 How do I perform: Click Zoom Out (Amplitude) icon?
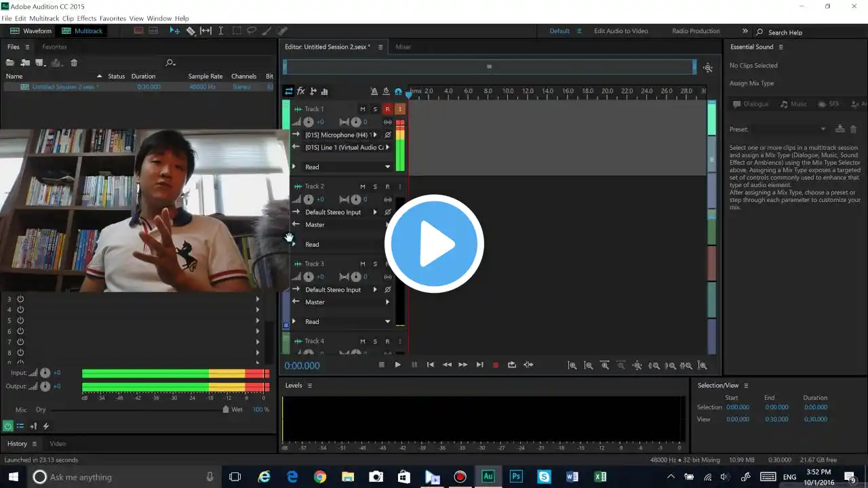(x=589, y=365)
